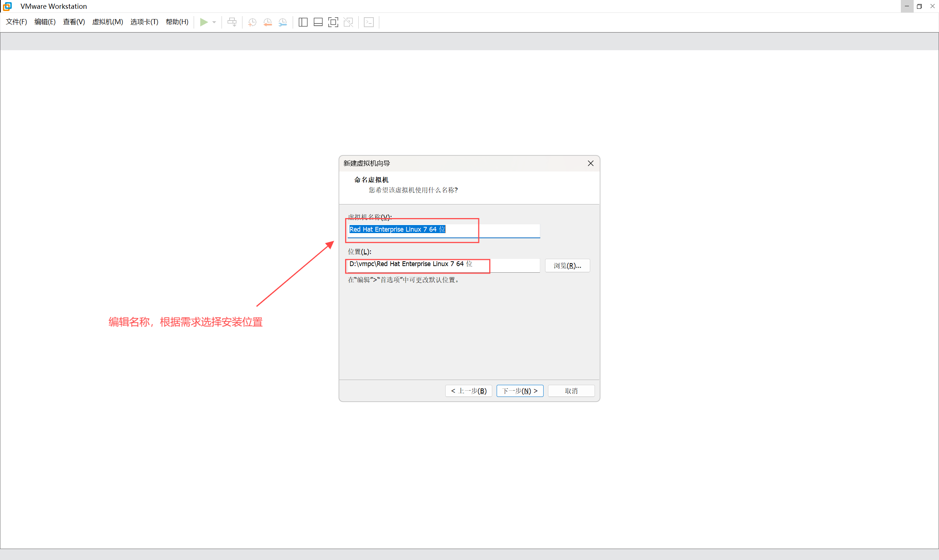Enter full screen mode icon
This screenshot has width=939, height=560.
[x=333, y=22]
